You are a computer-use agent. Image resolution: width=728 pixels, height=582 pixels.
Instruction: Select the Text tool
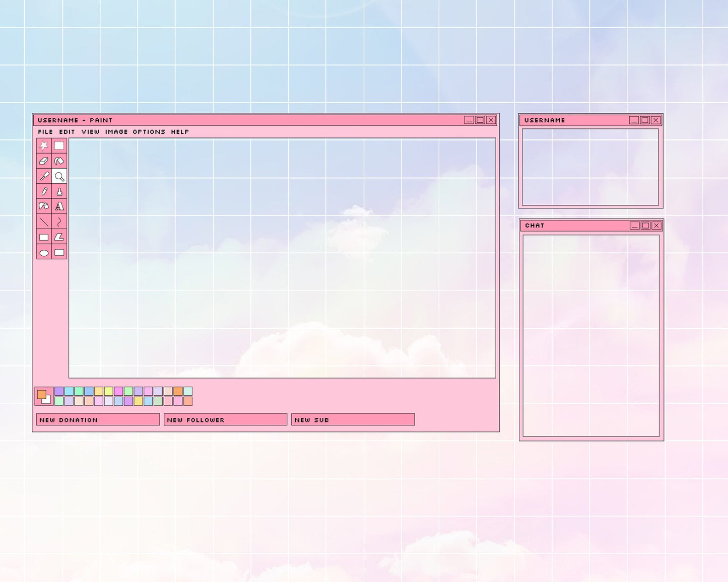59,206
